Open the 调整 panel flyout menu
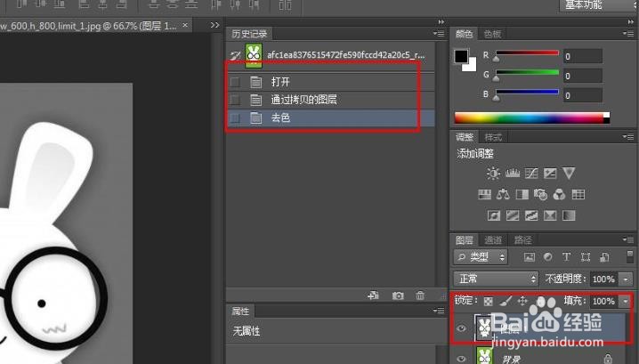Screen dimensions: 639x364 628,136
